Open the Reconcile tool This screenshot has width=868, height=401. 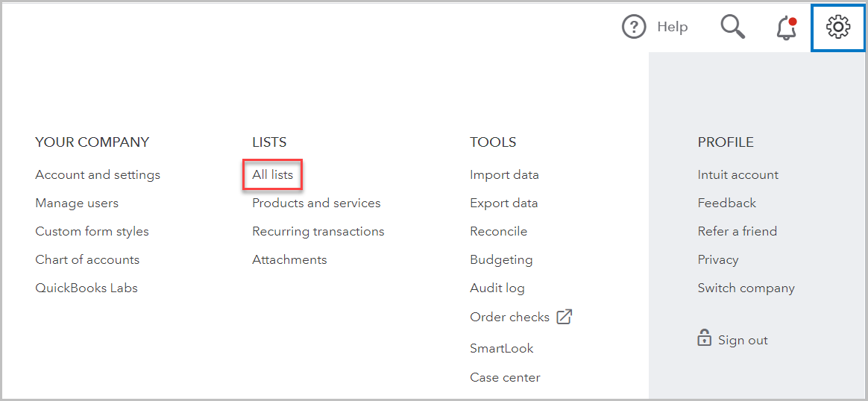point(498,231)
